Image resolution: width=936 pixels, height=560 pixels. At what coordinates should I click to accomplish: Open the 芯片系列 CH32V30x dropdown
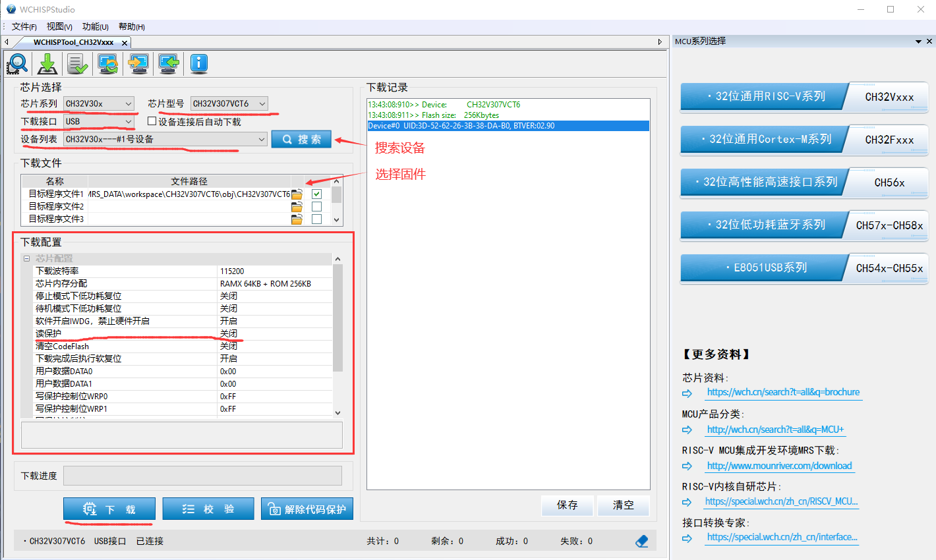(99, 103)
